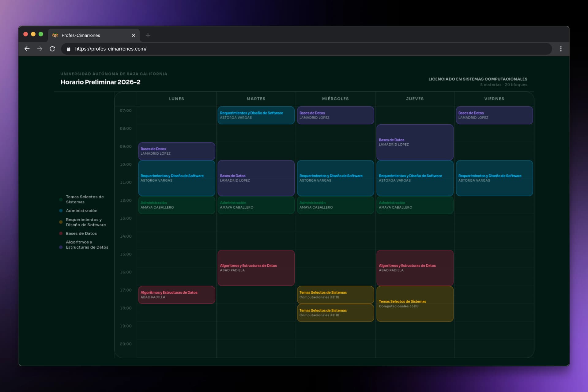This screenshot has width=588, height=392.
Task: Open Tuesday Administración block
Action: pyautogui.click(x=256, y=205)
